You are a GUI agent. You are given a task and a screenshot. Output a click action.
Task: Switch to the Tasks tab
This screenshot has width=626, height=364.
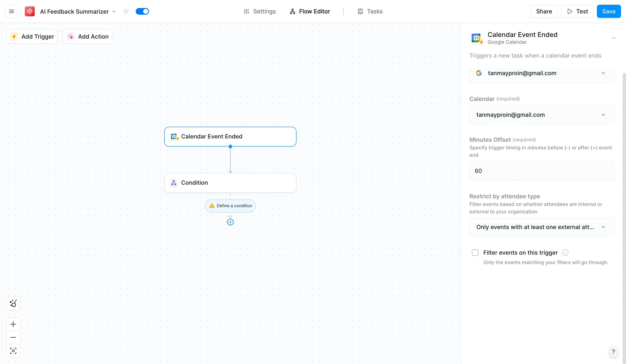pyautogui.click(x=370, y=11)
